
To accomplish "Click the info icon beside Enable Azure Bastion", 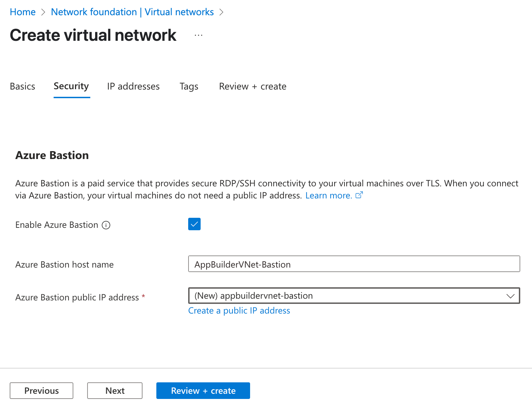I will [x=106, y=225].
